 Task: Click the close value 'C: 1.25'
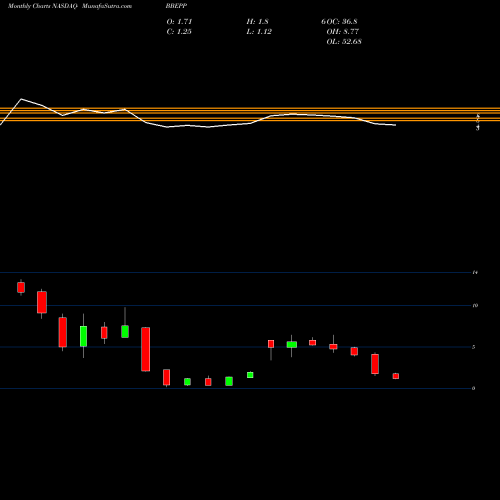[x=179, y=32]
